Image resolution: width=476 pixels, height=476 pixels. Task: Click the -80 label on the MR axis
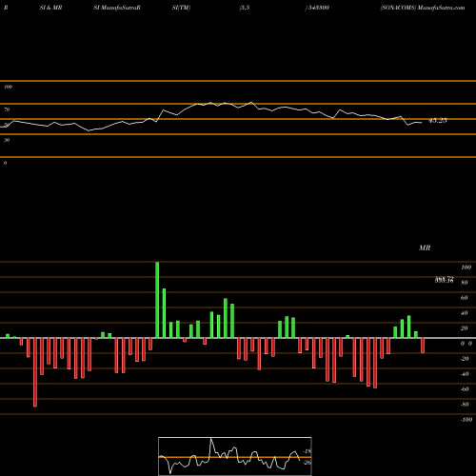[x=465, y=405]
